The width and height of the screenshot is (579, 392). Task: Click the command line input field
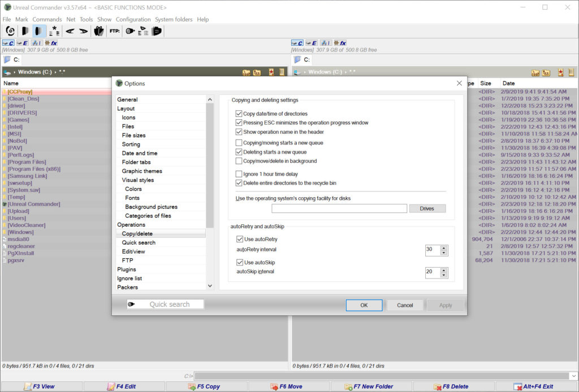coord(382,376)
